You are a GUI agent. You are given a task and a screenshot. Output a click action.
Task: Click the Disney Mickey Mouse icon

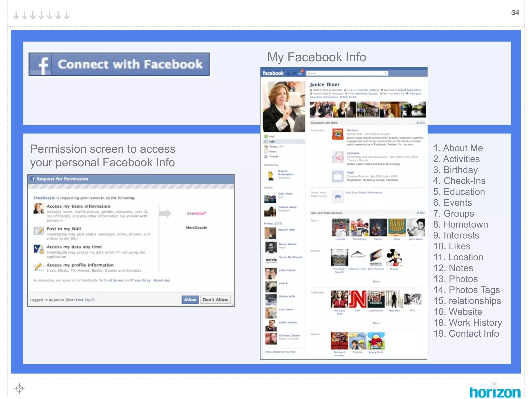[394, 257]
